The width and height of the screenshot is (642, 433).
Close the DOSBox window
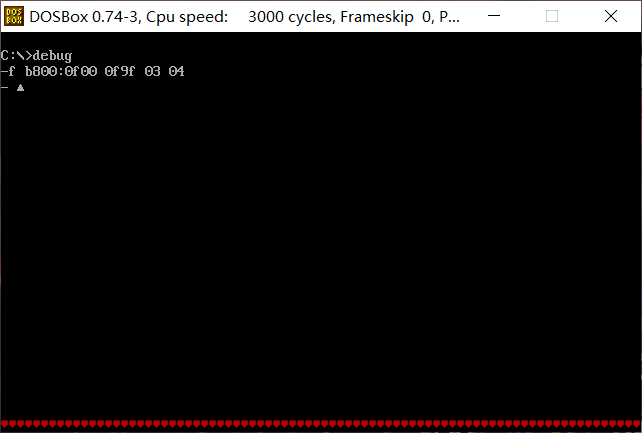pyautogui.click(x=611, y=16)
